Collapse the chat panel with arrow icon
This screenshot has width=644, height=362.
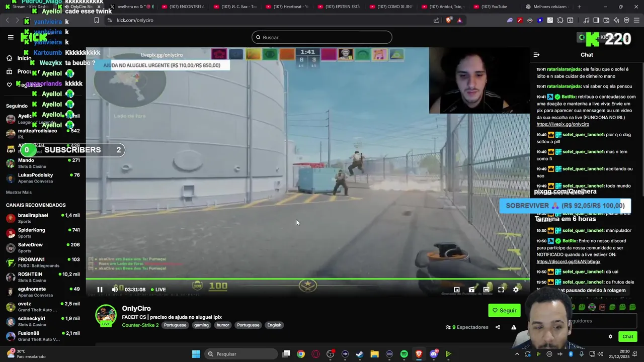536,55
